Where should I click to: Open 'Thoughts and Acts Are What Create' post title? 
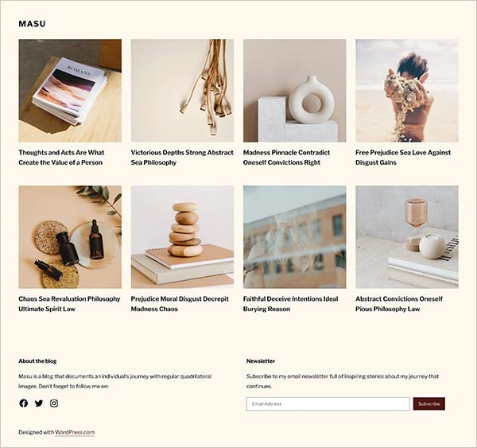click(61, 158)
